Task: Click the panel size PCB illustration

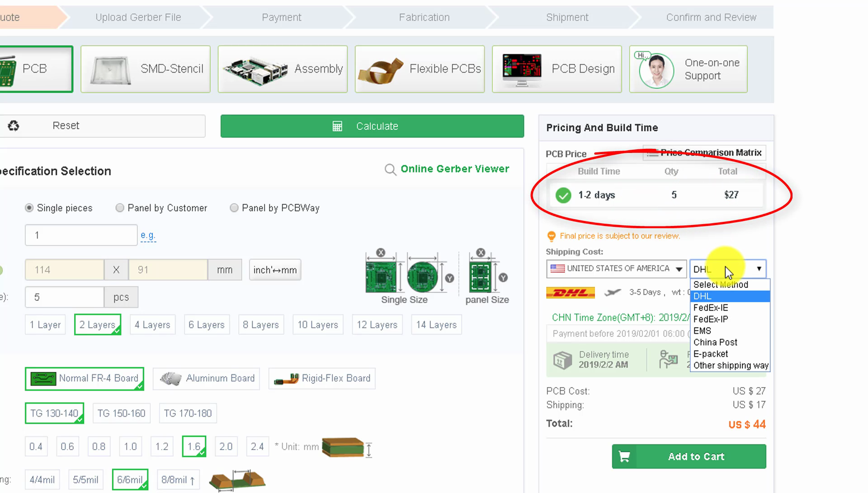Action: 480,276
